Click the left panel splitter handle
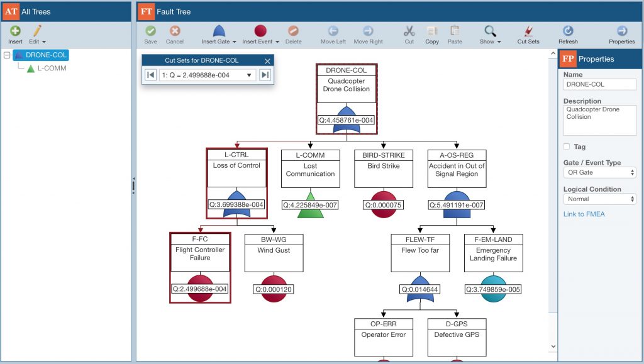 [x=133, y=185]
